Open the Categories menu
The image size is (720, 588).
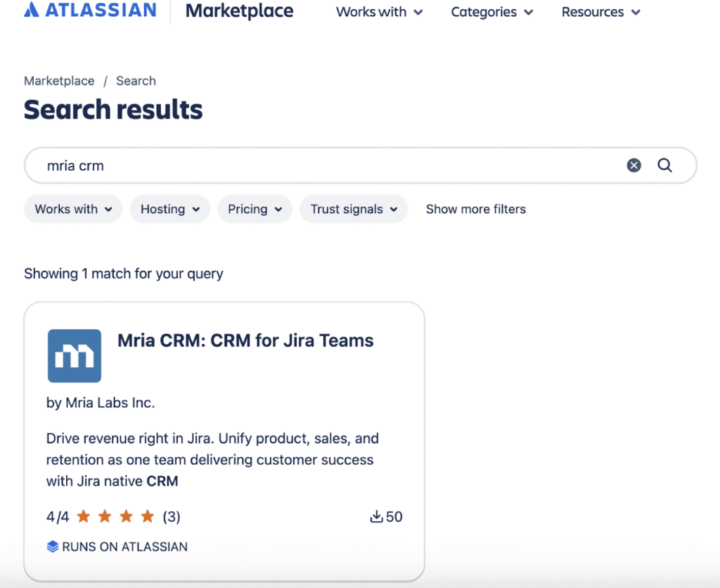(491, 12)
